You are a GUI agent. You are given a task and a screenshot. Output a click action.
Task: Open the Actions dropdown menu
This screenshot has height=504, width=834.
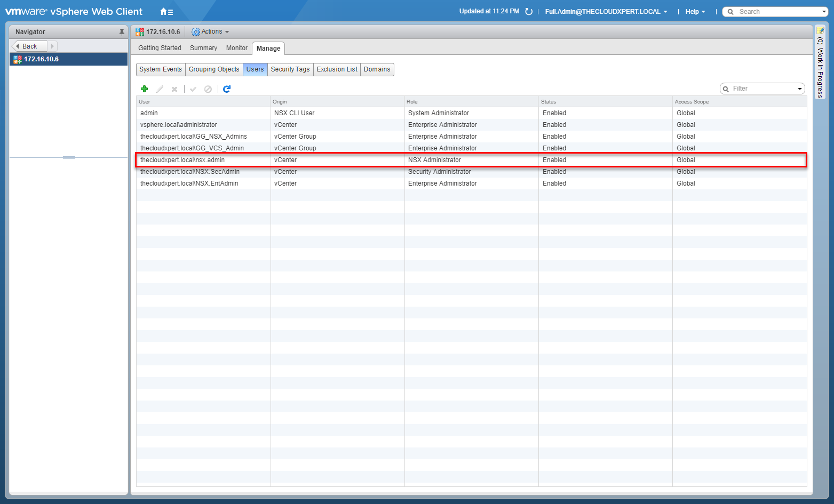tap(210, 32)
